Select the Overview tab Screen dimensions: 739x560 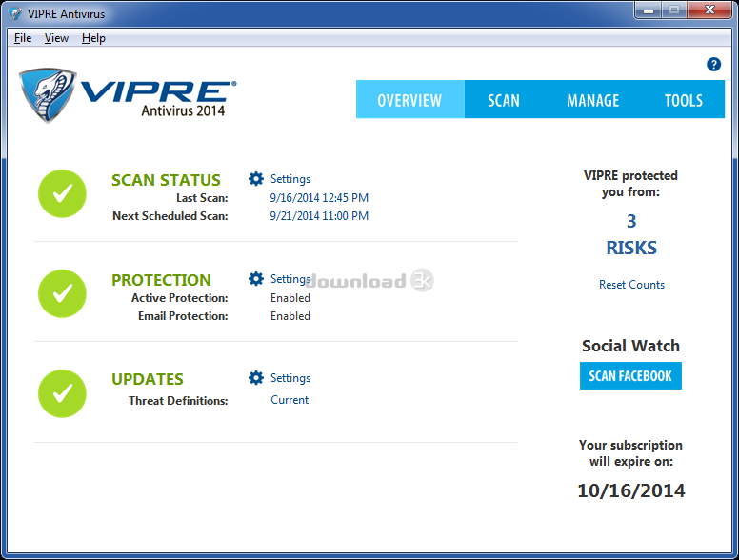pos(409,100)
